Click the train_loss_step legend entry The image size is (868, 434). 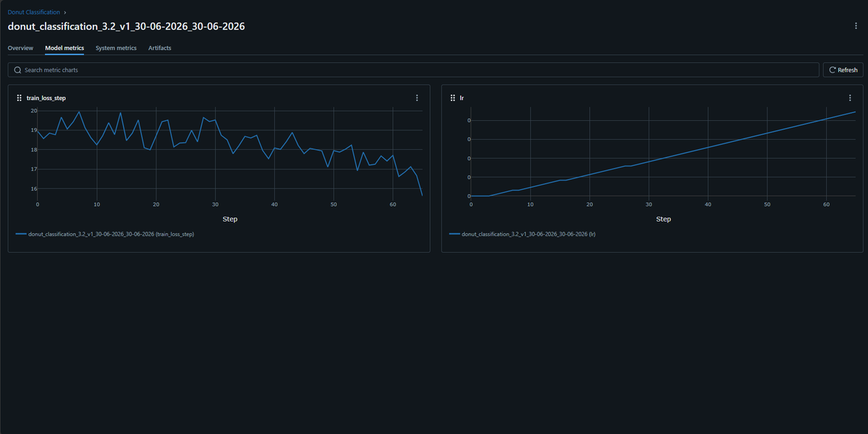coord(105,234)
